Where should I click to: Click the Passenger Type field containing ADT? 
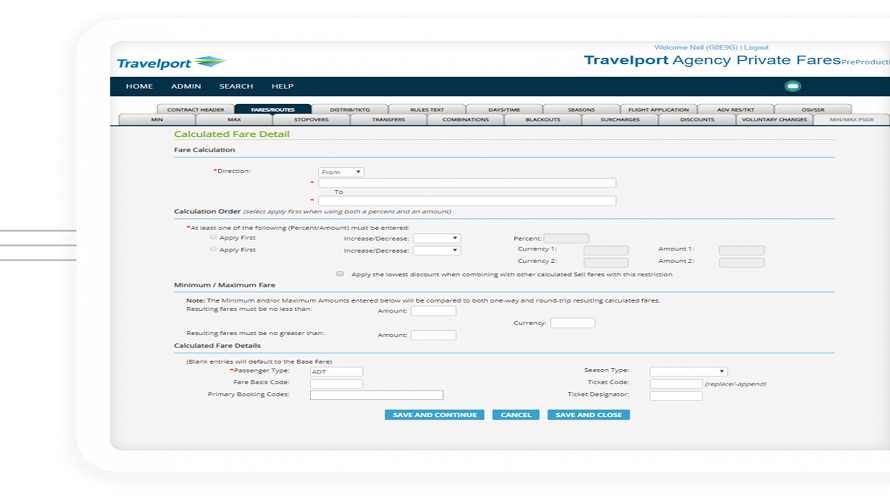(336, 372)
